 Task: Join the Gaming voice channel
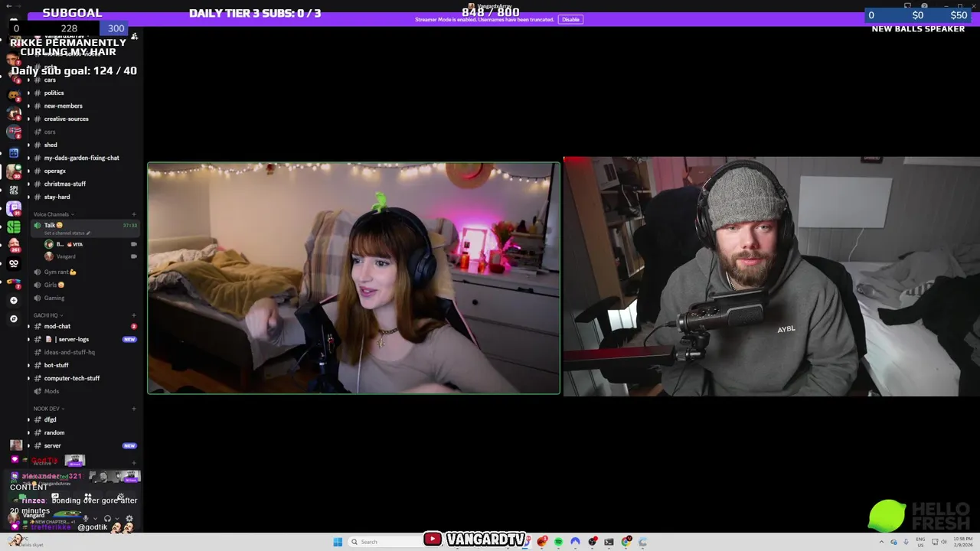tap(54, 298)
